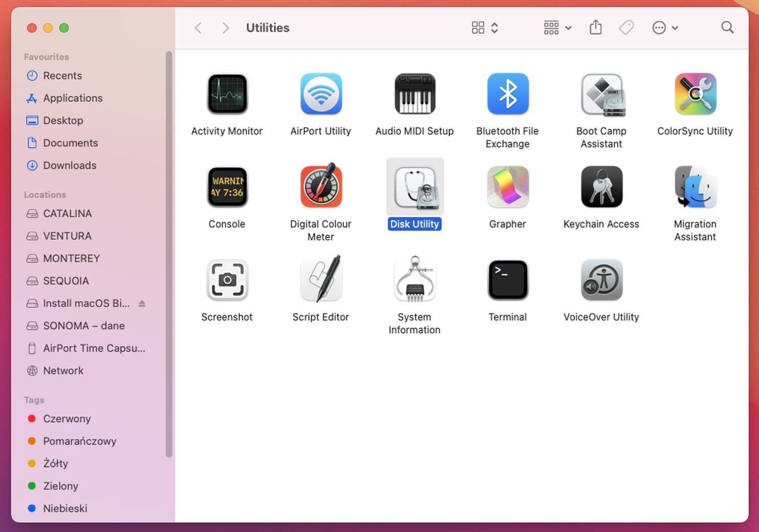Select the AirPort Utility icon

pos(321,94)
